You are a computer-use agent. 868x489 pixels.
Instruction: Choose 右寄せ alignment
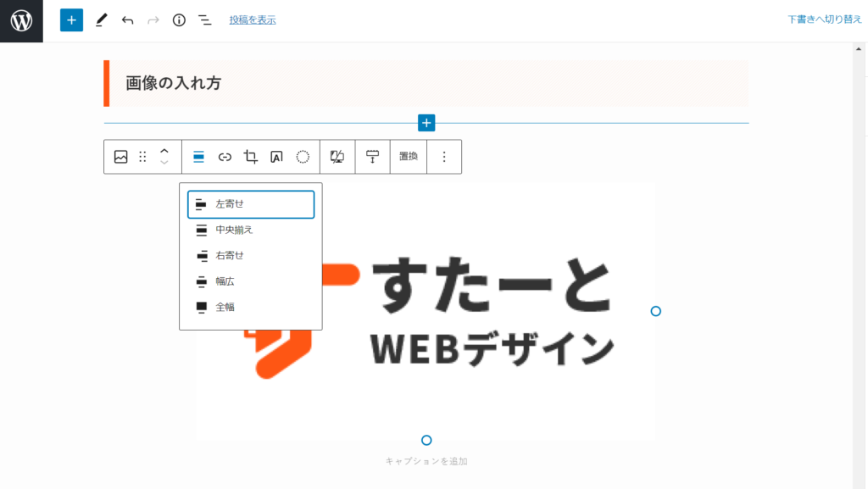(x=251, y=256)
